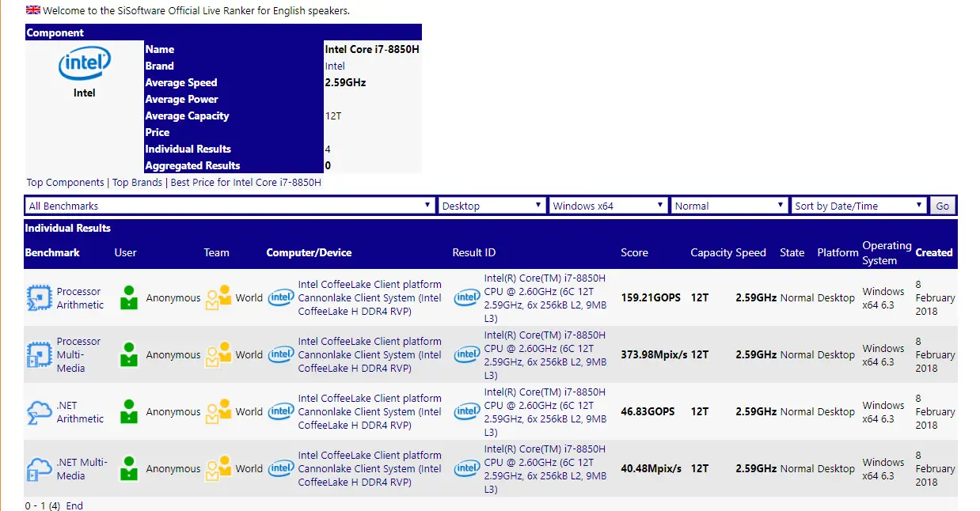
Task: Open the Processor Multi-Media benchmark link
Action: 78,355
